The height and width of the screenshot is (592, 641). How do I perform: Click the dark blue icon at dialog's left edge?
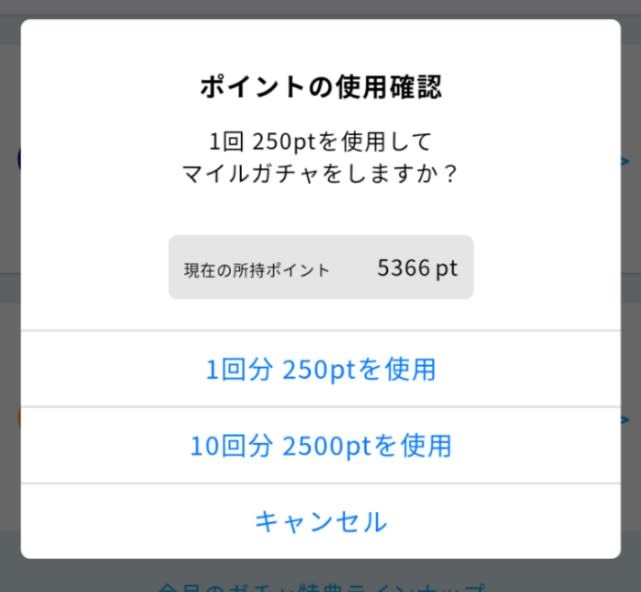(x=19, y=159)
